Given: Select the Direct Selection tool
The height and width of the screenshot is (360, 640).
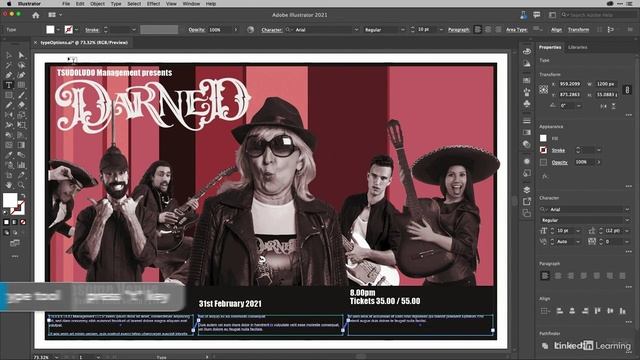Looking at the screenshot, I should point(21,55).
